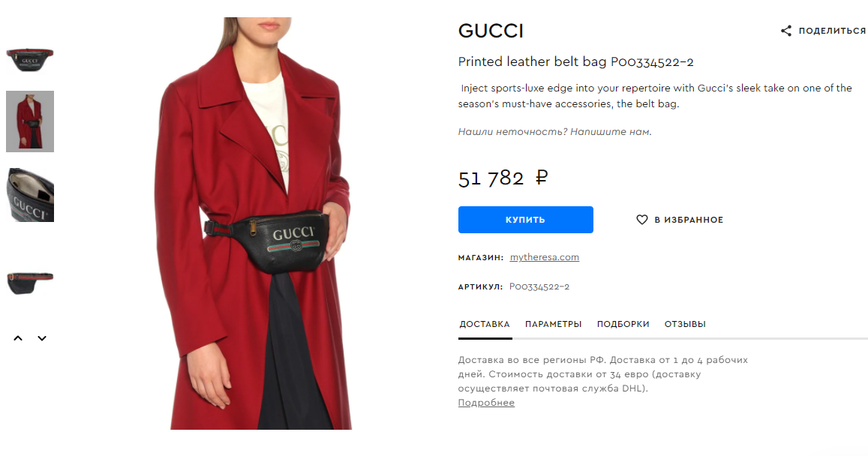
Task: Select the front view bag thumbnail
Action: (x=30, y=60)
